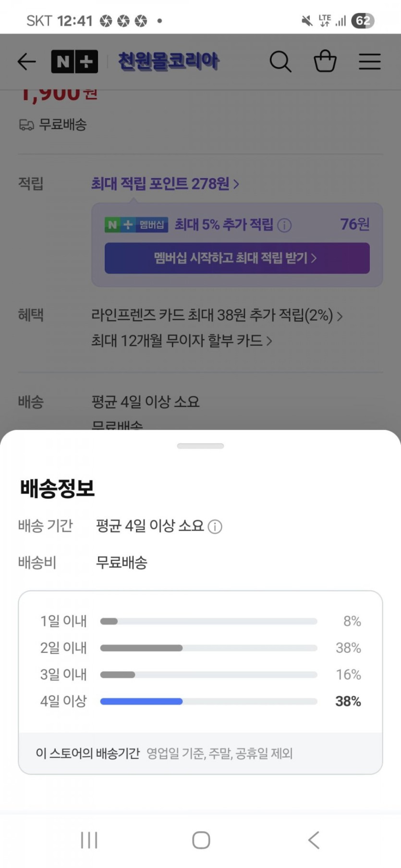Screen dimensions: 401x868
Task: Tap the back arrow in header
Action: pyautogui.click(x=26, y=61)
